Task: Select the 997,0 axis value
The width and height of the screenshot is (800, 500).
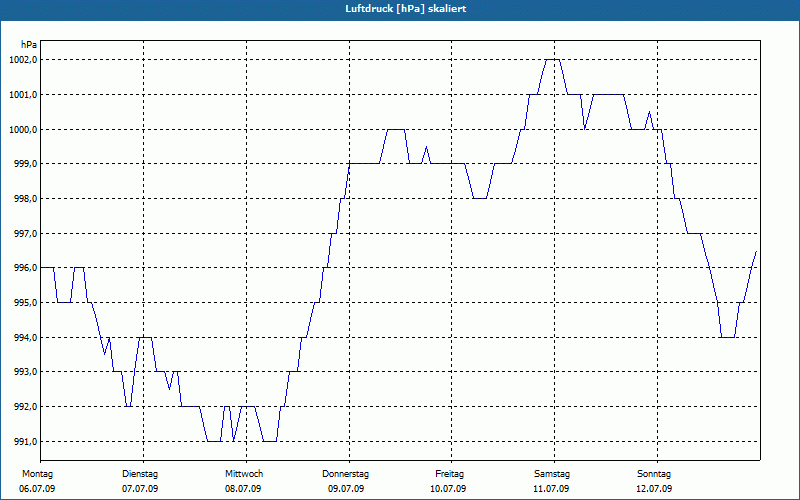Action: pos(25,233)
